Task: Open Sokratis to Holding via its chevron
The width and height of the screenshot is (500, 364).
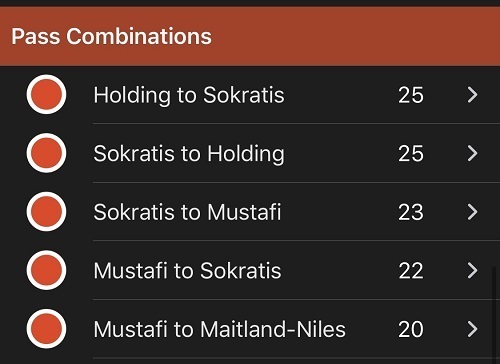Action: (473, 153)
